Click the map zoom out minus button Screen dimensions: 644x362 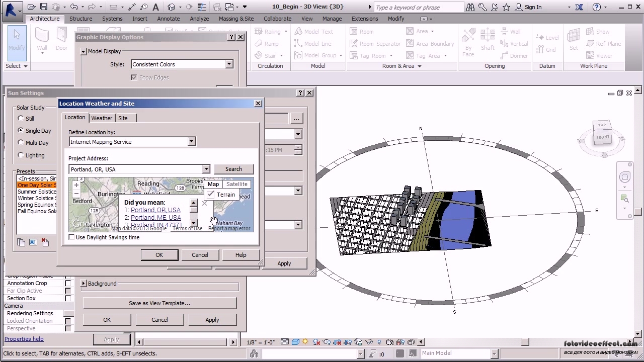click(x=76, y=194)
